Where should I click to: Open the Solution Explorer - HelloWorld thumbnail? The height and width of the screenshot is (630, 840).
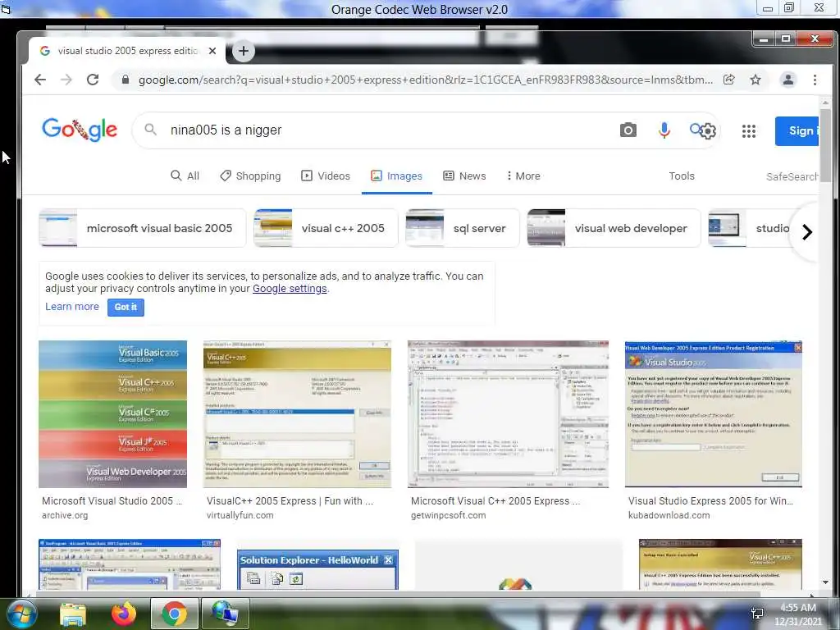point(317,569)
